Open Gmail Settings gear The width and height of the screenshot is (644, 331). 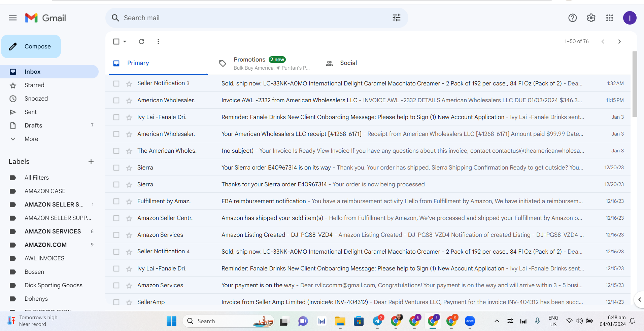tap(591, 18)
